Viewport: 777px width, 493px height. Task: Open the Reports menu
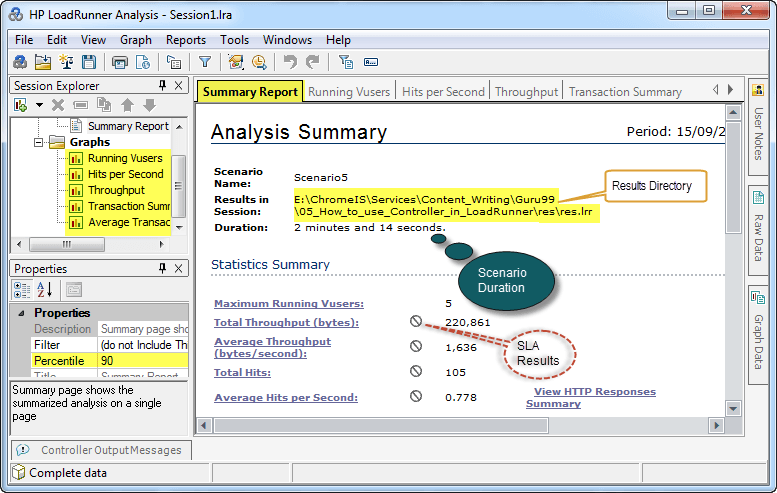click(x=186, y=40)
